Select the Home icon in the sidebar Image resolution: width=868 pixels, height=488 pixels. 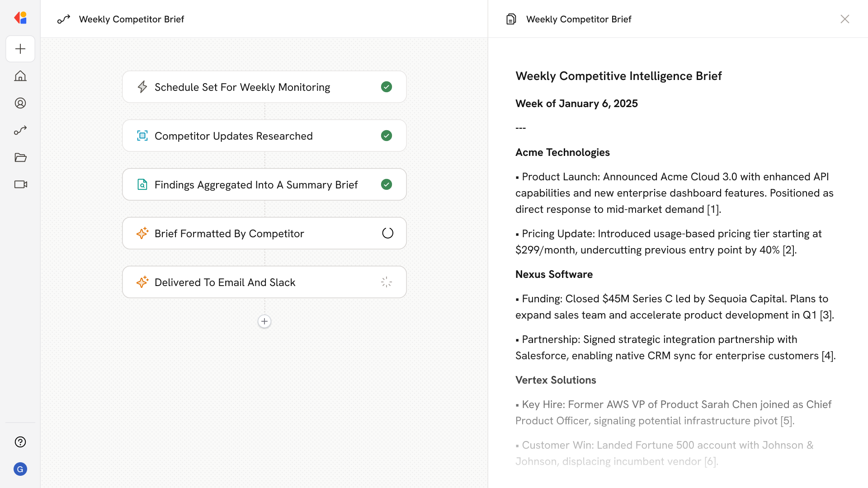[20, 76]
